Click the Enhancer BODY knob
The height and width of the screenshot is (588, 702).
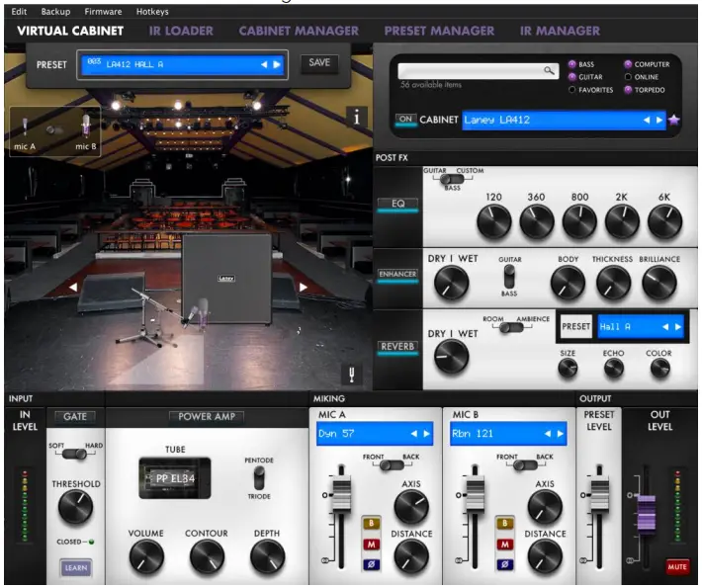[x=568, y=283]
